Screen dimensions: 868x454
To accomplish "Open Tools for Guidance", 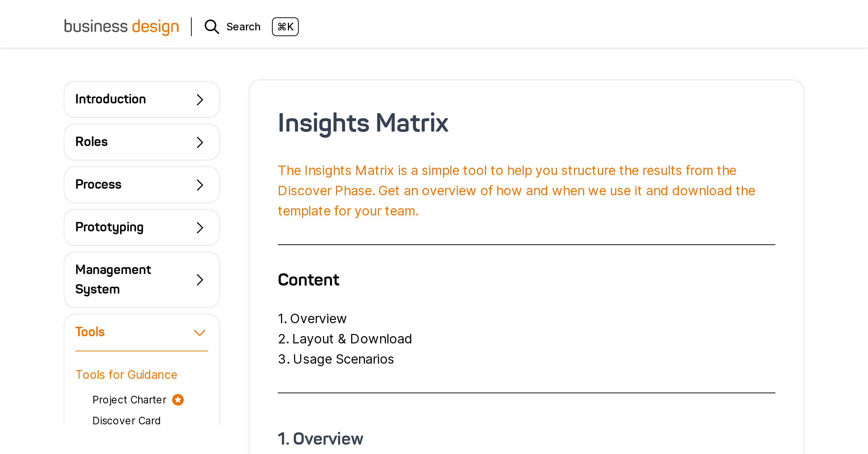I will (x=126, y=375).
